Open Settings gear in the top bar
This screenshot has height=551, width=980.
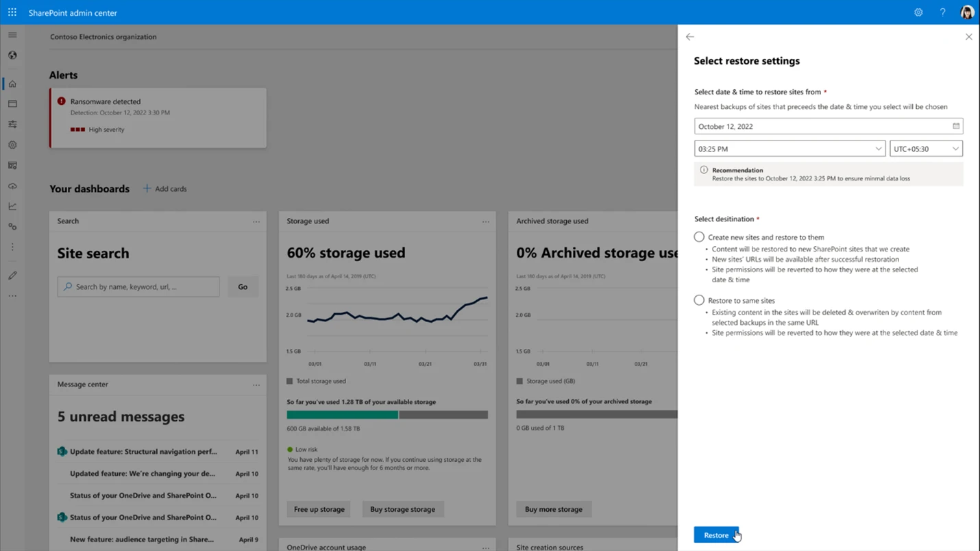[918, 12]
